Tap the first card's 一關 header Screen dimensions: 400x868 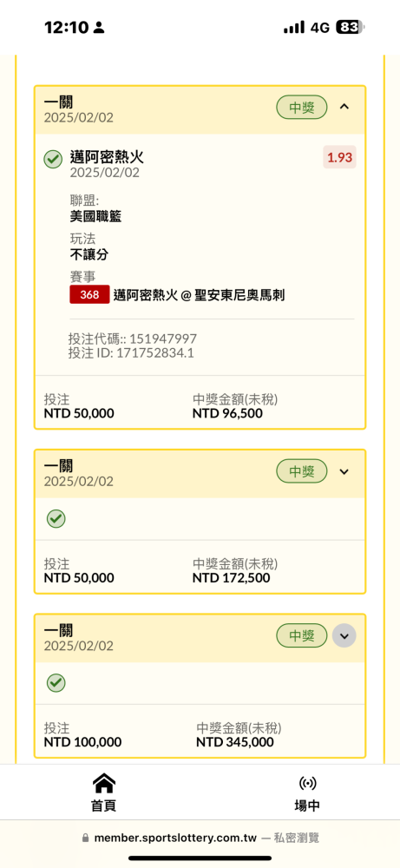click(59, 102)
